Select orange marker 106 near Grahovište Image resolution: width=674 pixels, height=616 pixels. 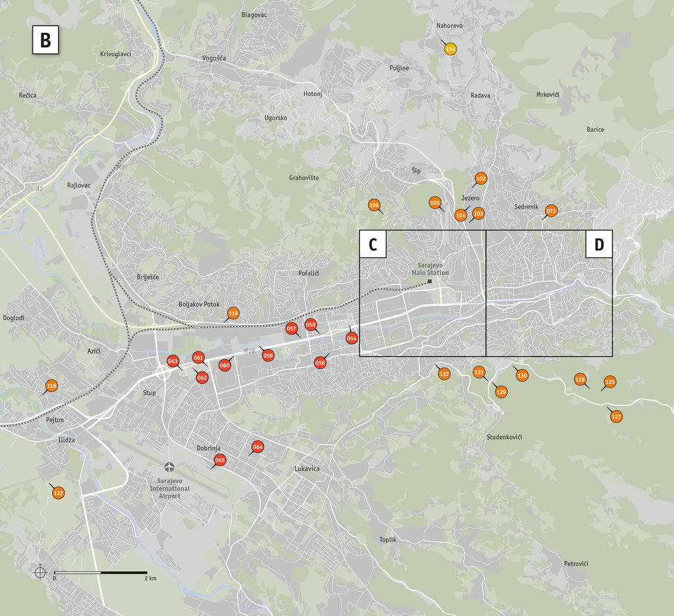click(374, 205)
